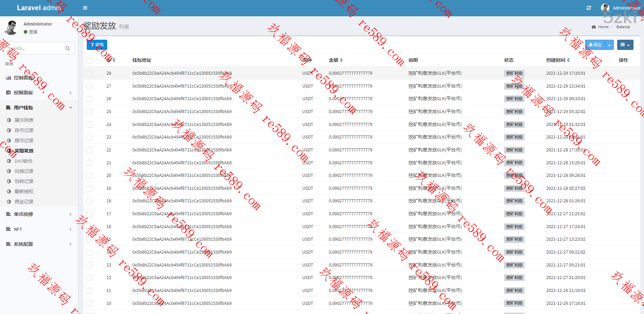Viewport: 644px width, 314px height.
Task: Click the Administrator avatar in top bar
Action: 605,8
